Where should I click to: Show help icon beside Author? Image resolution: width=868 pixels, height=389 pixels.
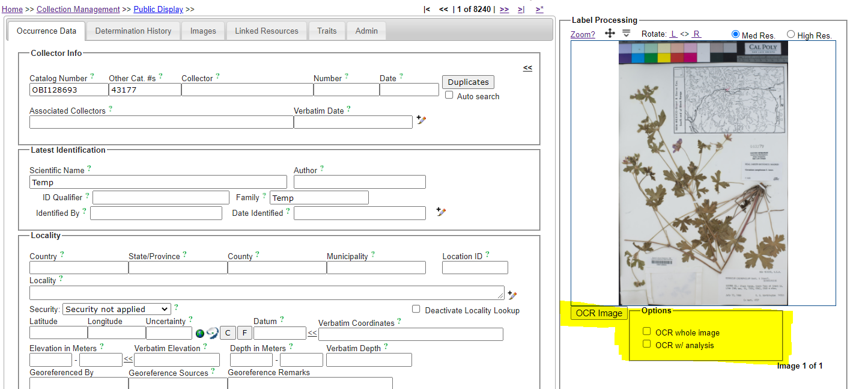pyautogui.click(x=321, y=169)
